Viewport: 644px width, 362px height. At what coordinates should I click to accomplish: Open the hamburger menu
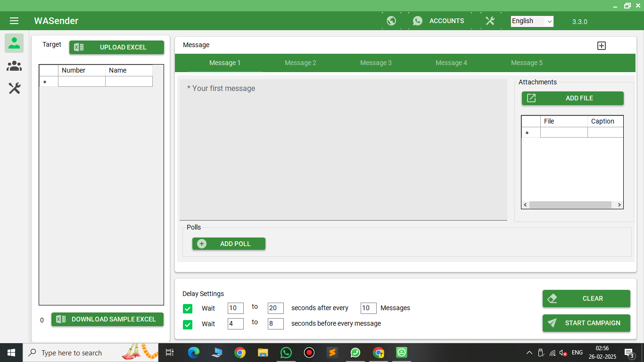pos(14,21)
